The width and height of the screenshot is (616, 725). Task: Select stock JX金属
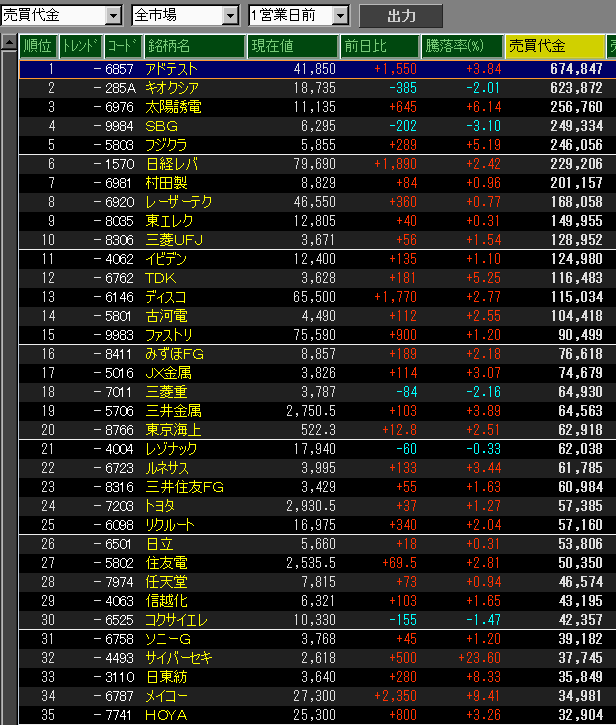click(168, 373)
